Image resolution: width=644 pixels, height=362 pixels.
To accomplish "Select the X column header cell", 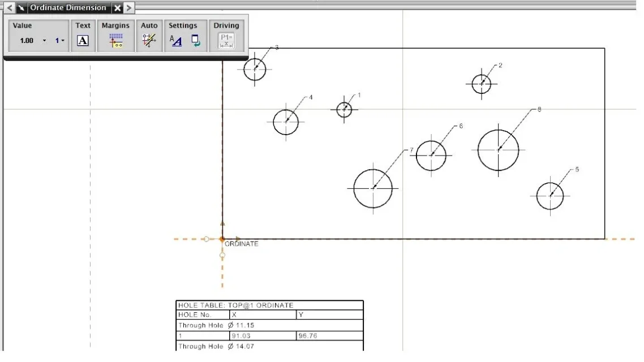I will click(x=262, y=315).
